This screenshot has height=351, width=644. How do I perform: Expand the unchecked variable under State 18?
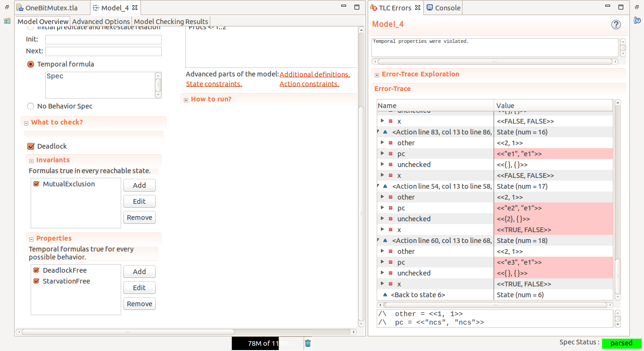pyautogui.click(x=383, y=273)
